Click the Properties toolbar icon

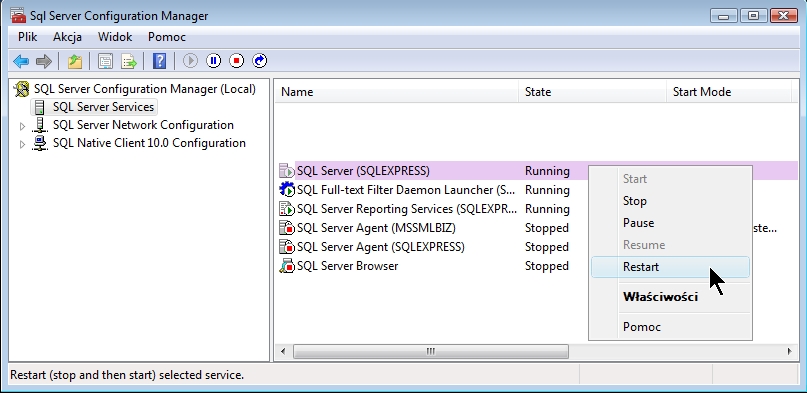coord(106,61)
